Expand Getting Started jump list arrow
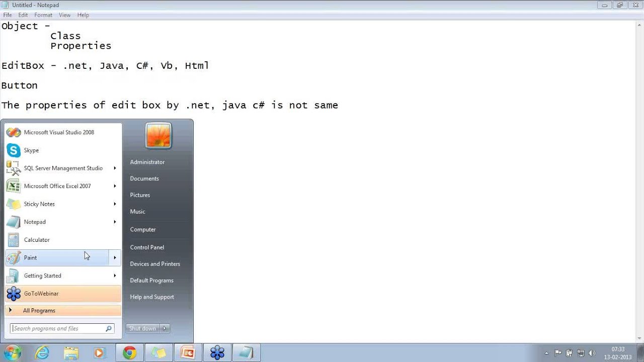Image resolution: width=644 pixels, height=362 pixels. (115, 276)
